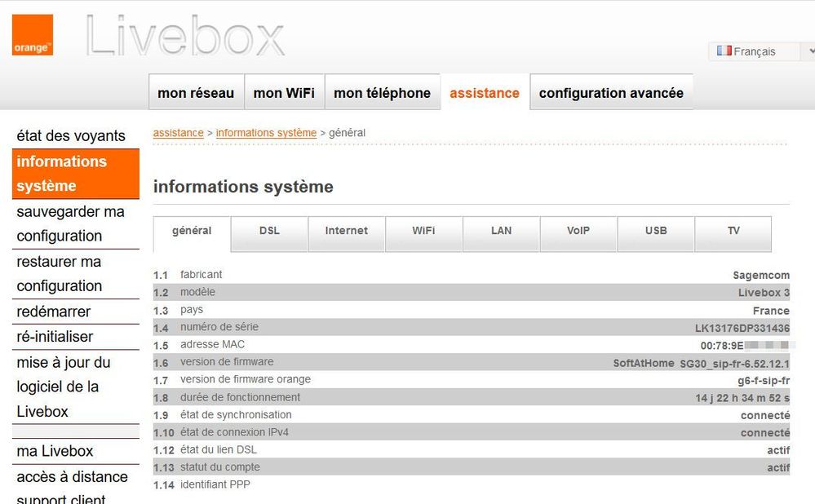Click the assistance breadcrumb link
Viewport: 815px width, 504px height.
[x=179, y=133]
